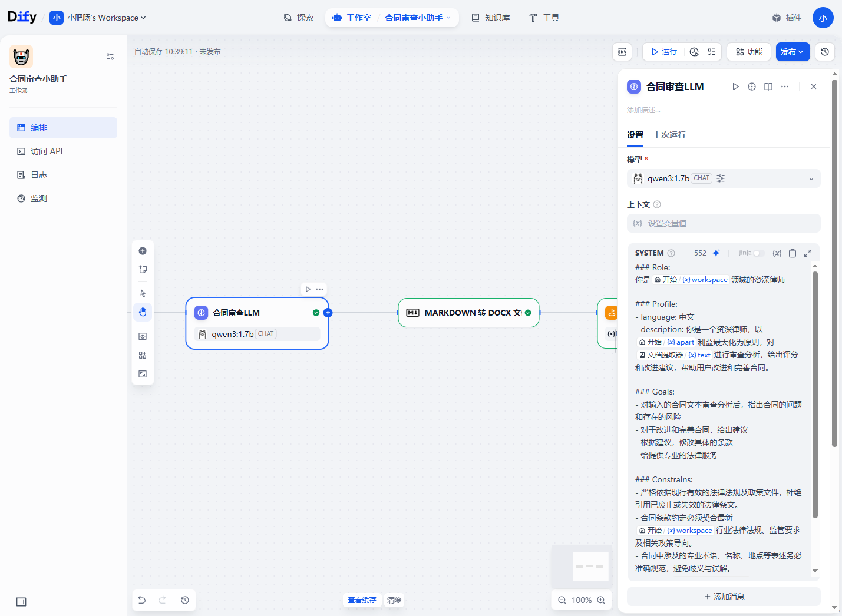Viewport: 842px width, 616px height.
Task: Insert variable via {x} icon in SYSTEM header
Action: [777, 253]
